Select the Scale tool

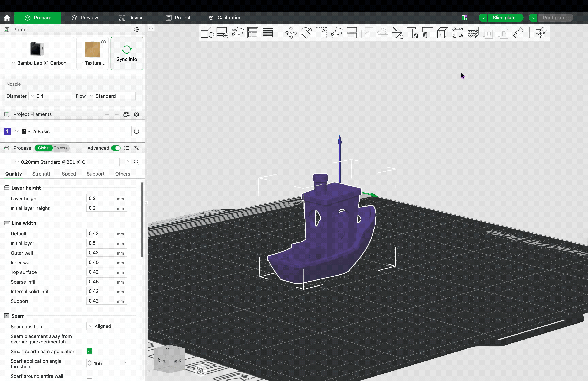321,33
